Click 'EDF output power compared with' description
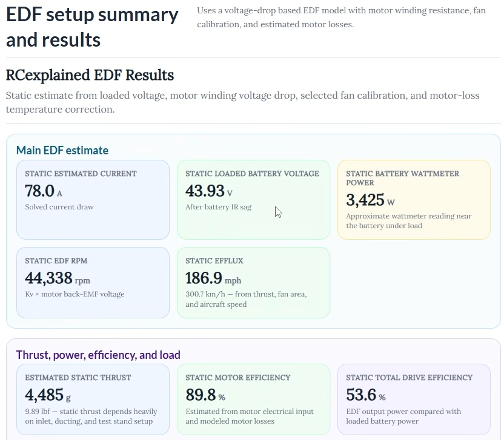The image size is (504, 440). 403,416
